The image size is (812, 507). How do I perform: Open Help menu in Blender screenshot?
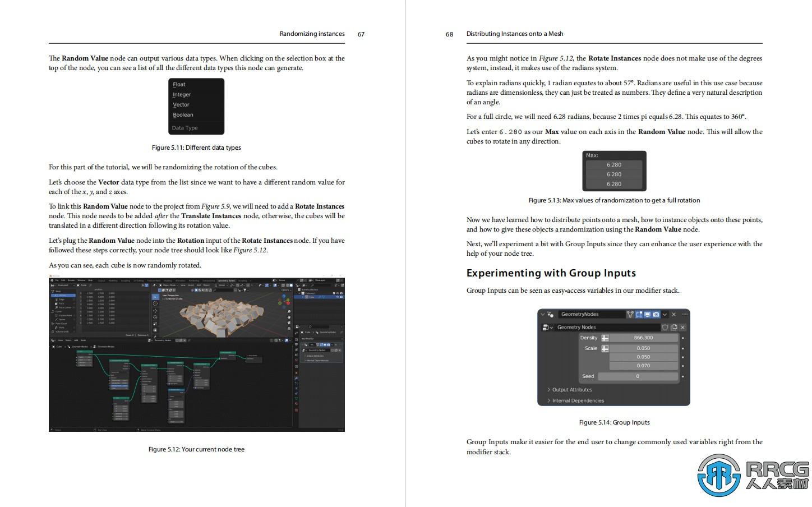pos(90,280)
